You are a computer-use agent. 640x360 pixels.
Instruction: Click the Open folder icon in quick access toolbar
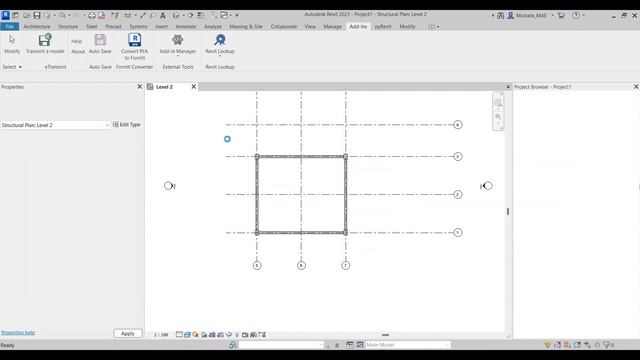pos(27,16)
